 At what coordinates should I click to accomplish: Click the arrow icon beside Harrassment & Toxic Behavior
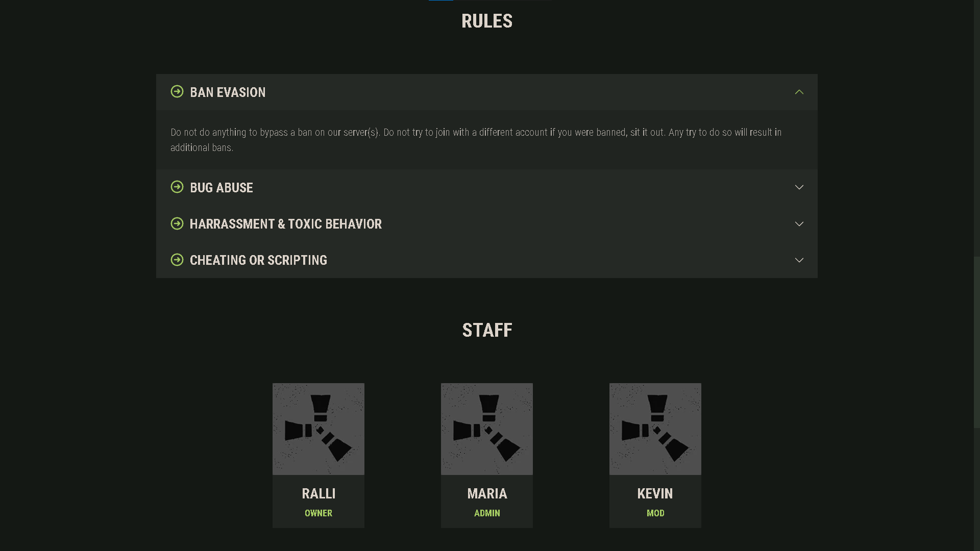click(x=177, y=224)
